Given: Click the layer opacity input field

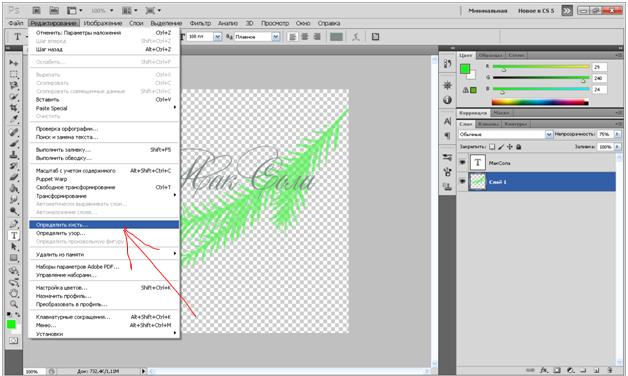Looking at the screenshot, I should point(605,135).
